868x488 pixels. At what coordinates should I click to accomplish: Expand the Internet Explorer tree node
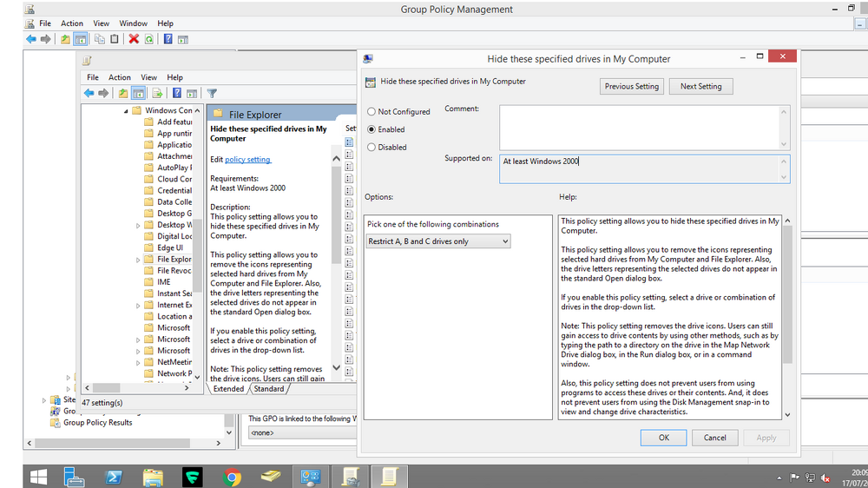[138, 305]
